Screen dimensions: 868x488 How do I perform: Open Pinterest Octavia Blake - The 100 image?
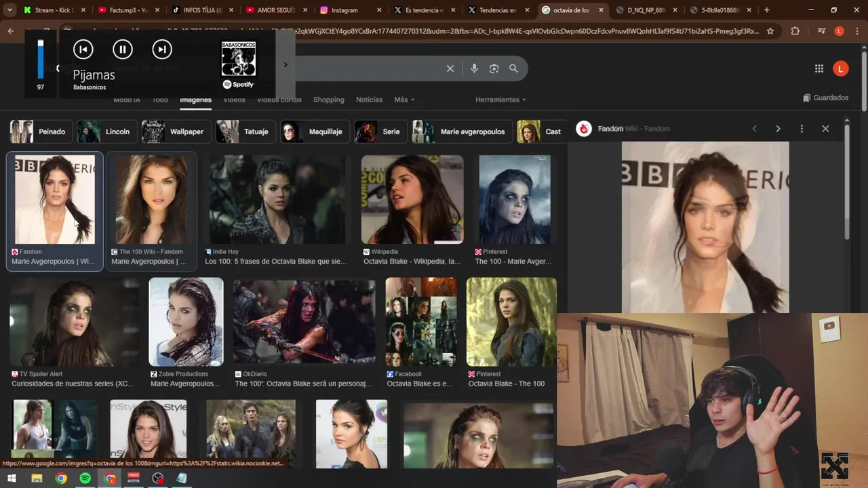click(x=511, y=322)
